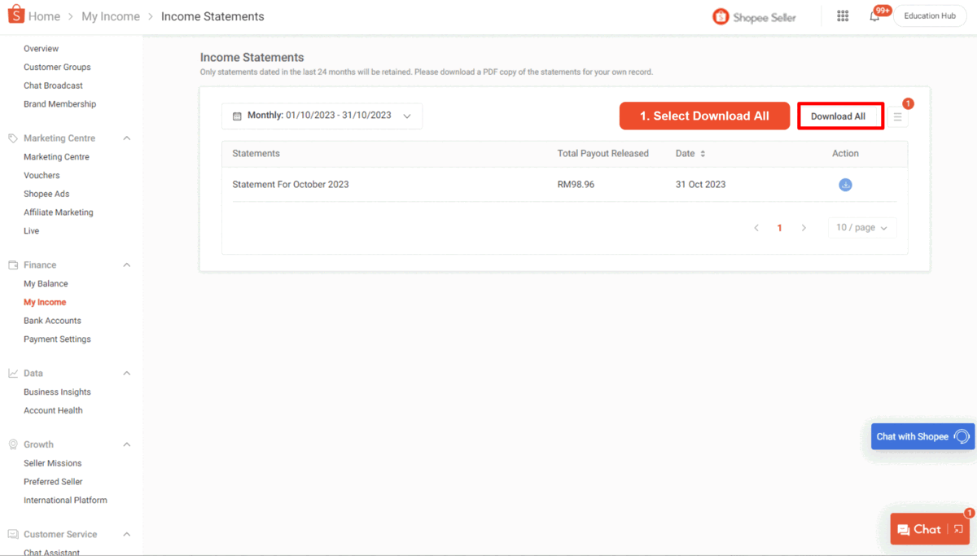Open Business Insights from the Data section

[x=55, y=392]
